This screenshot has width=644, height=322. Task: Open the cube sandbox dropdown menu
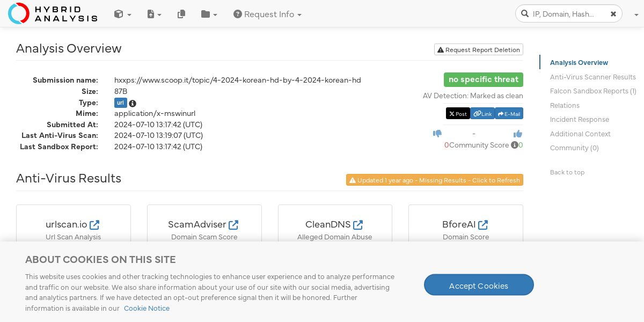tap(122, 14)
